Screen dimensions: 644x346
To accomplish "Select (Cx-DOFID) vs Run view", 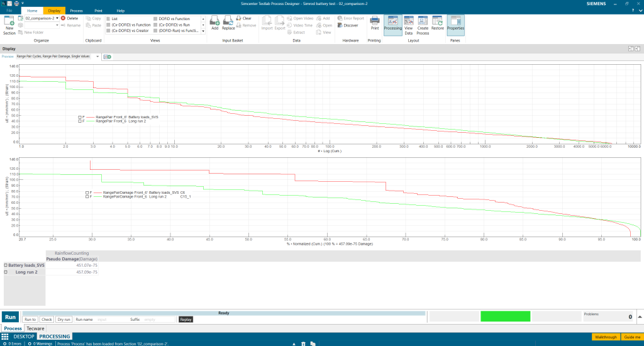I will click(172, 25).
